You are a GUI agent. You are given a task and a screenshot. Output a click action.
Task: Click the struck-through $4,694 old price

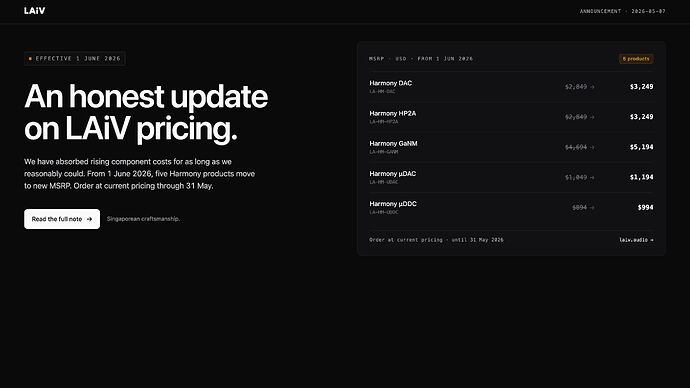[x=576, y=147]
